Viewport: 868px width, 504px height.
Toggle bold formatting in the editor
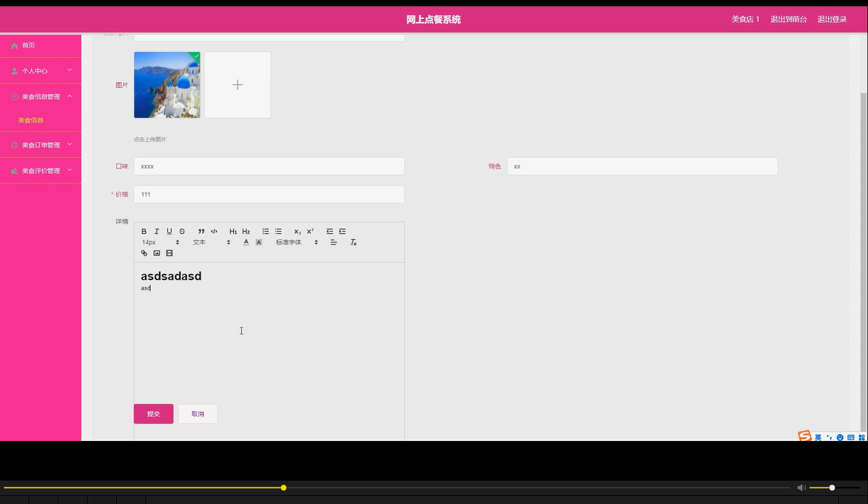pyautogui.click(x=144, y=231)
